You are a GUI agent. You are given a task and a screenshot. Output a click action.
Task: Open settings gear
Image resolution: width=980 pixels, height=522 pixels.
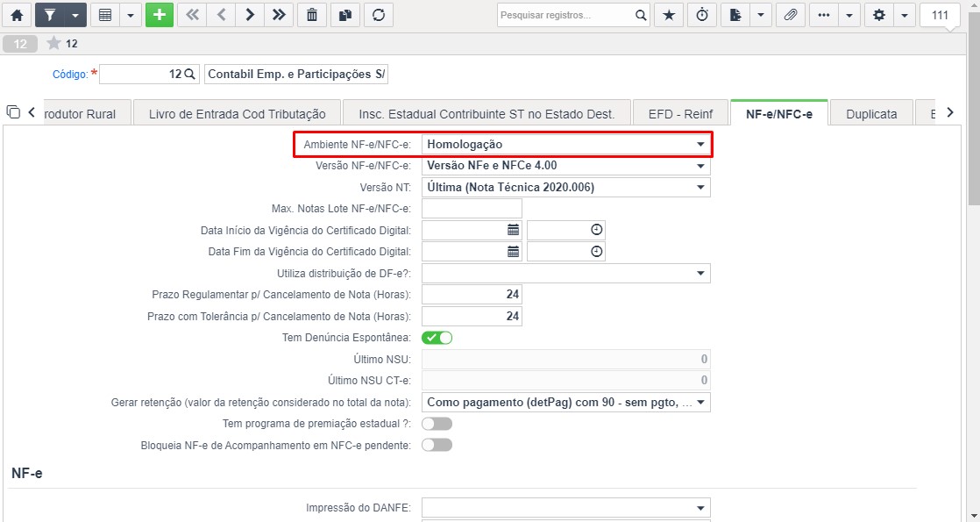pos(878,15)
